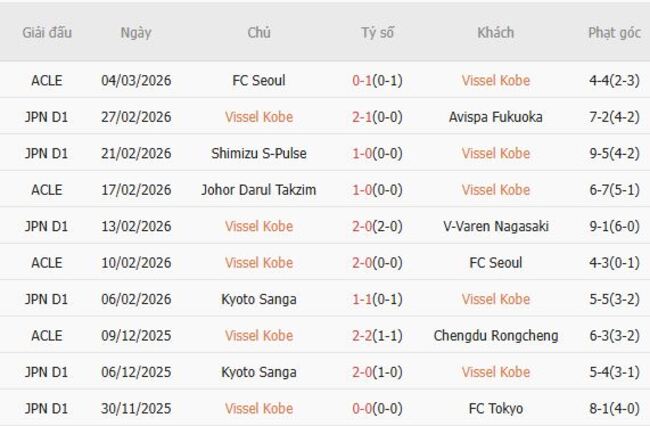The image size is (650, 426).
Task: Click the Avispa Fukuoka team link
Action: pyautogui.click(x=496, y=117)
